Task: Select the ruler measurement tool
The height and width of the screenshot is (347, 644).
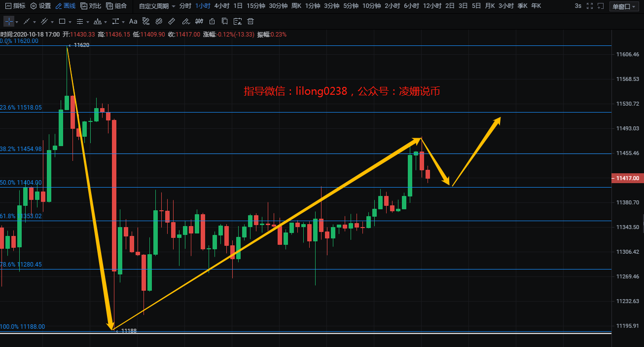Action: (171, 22)
